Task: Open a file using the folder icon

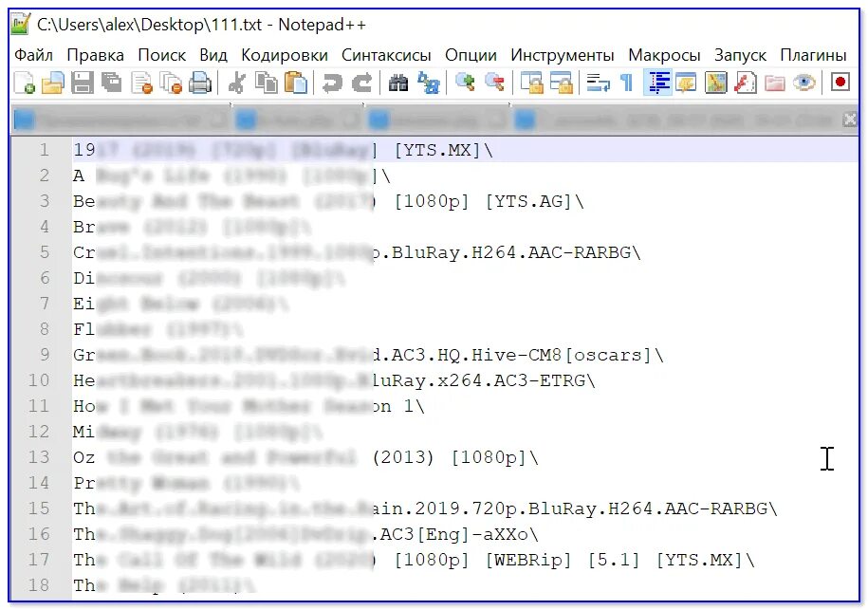Action: tap(53, 83)
